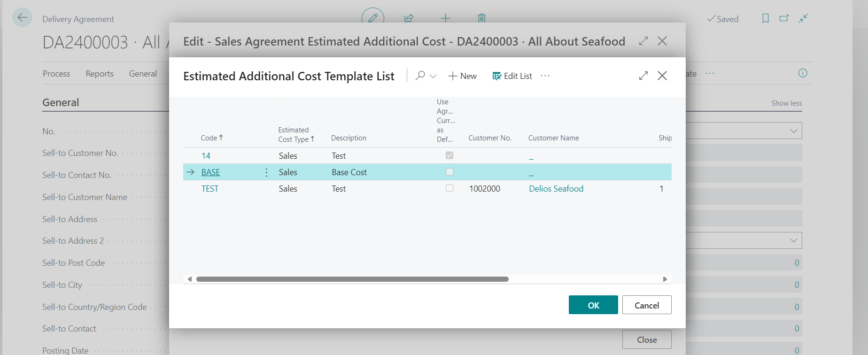Click the horizontal scrollbar in template list

(x=352, y=279)
